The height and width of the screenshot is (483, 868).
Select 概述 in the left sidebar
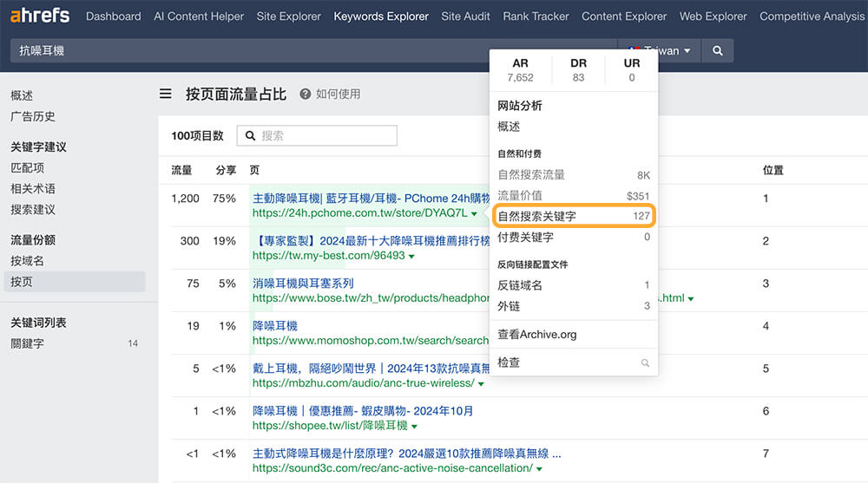click(x=22, y=95)
